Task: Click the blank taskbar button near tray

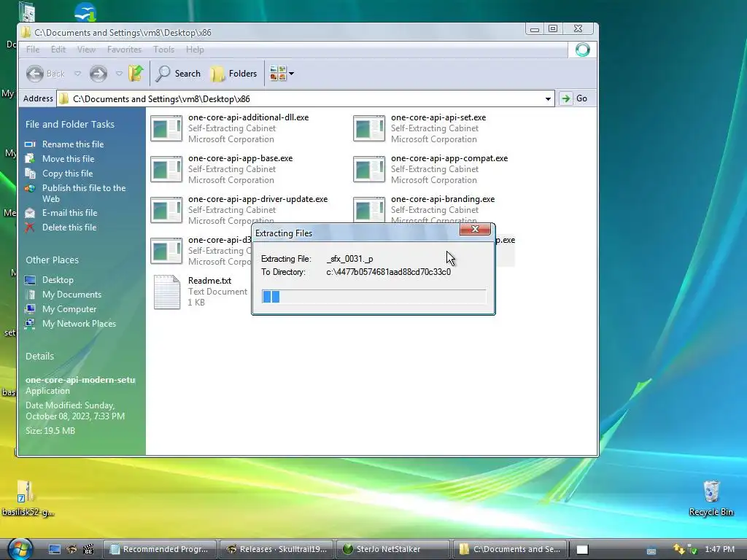Action: click(582, 550)
